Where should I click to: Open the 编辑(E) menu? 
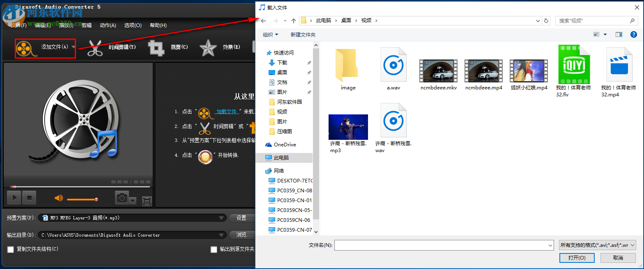pyautogui.click(x=43, y=25)
